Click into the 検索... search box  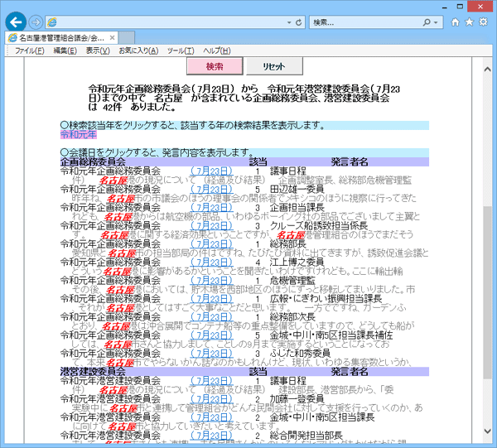(366, 22)
